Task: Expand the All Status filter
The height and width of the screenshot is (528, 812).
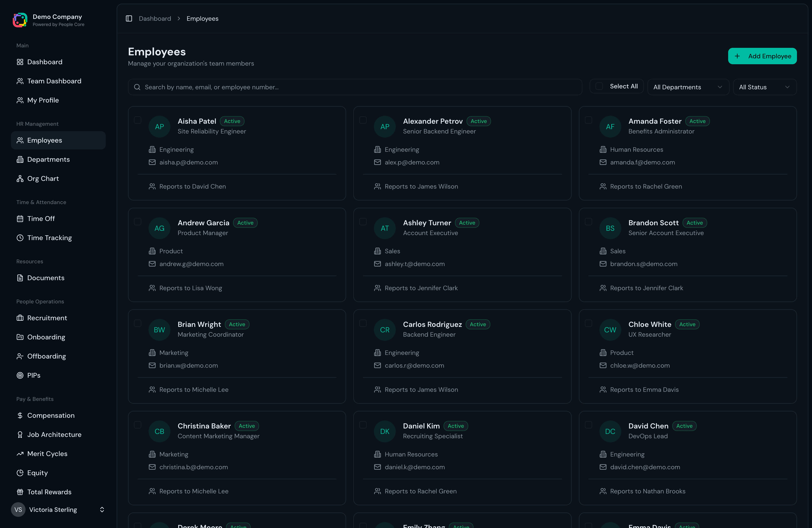Action: pos(764,87)
